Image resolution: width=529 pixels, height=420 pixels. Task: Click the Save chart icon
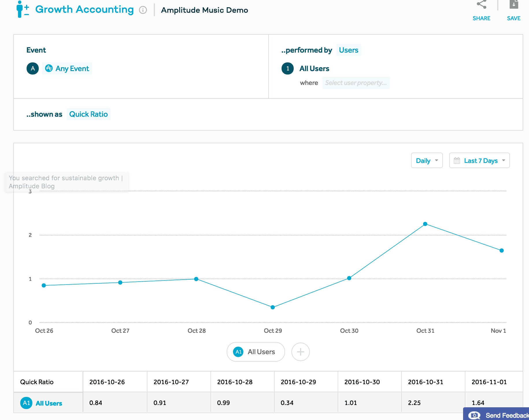pos(514,5)
